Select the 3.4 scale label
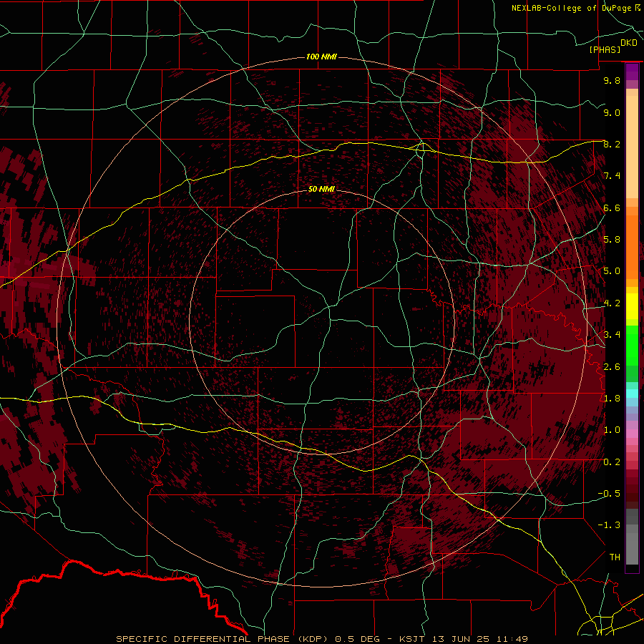 coord(612,335)
